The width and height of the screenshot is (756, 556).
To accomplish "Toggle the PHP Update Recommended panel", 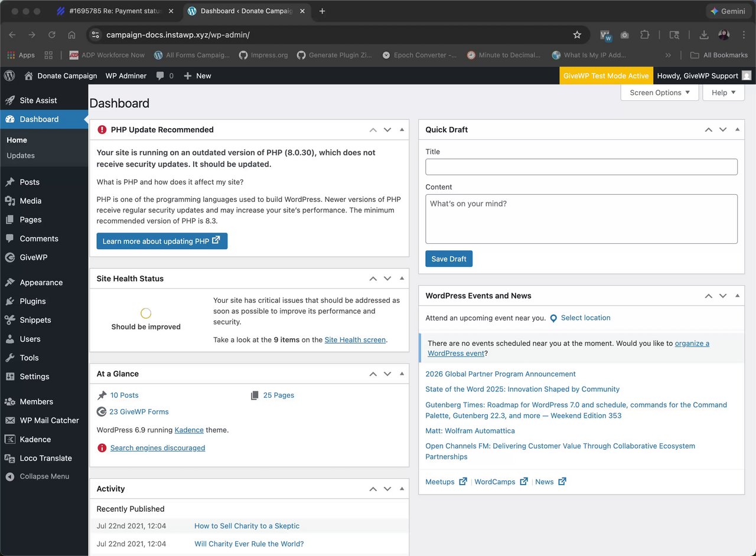I will (x=402, y=130).
